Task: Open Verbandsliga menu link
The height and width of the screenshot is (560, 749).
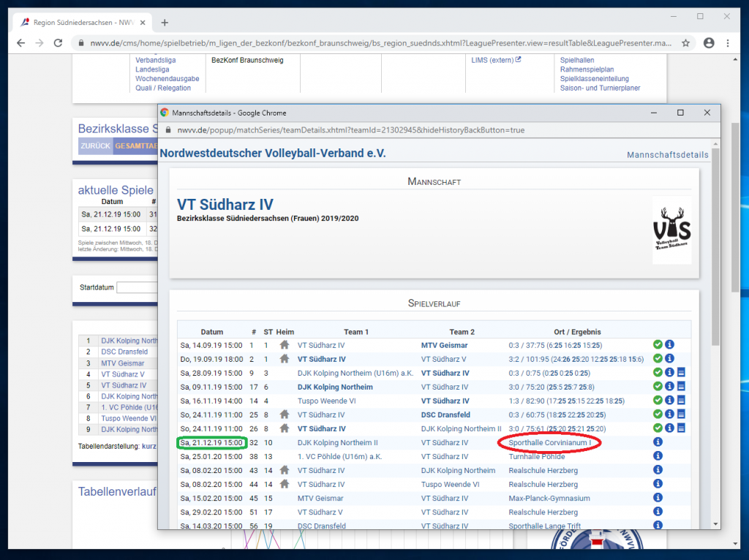Action: click(155, 60)
